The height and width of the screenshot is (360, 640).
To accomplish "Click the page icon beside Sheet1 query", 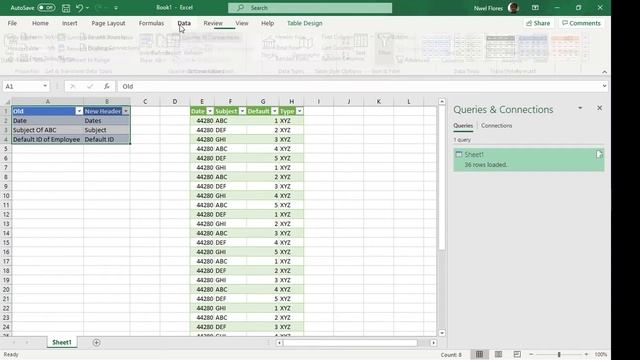I will click(599, 154).
